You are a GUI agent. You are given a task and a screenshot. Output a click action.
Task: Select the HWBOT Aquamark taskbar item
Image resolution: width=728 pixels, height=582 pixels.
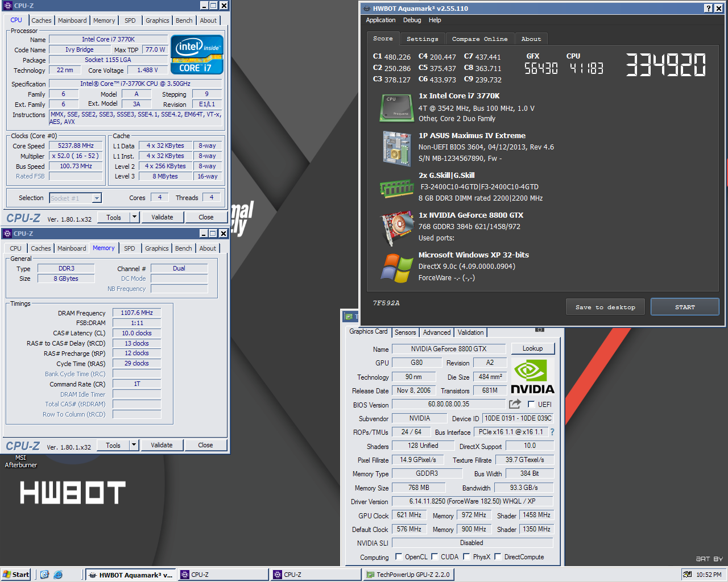point(131,575)
